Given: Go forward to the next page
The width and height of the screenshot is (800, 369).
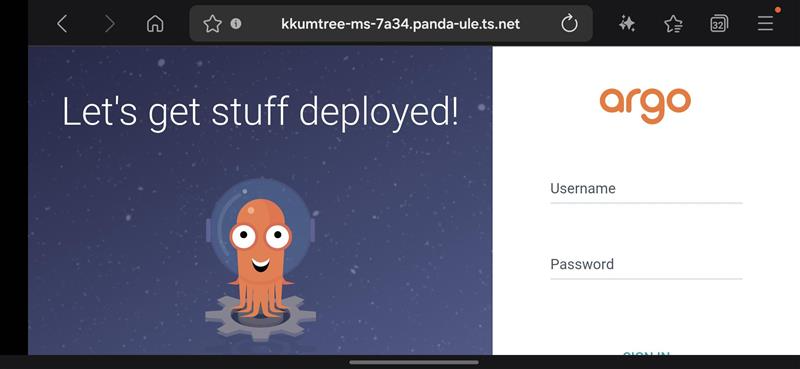Looking at the screenshot, I should (109, 23).
